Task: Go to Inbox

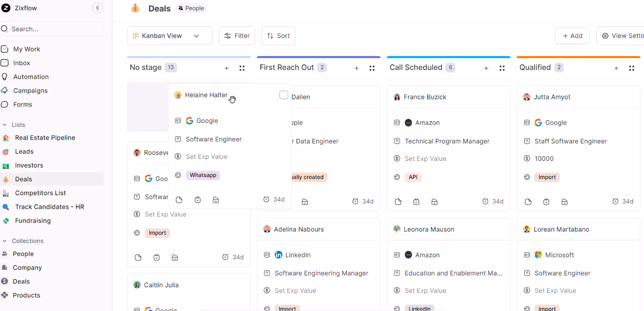Action: click(21, 63)
